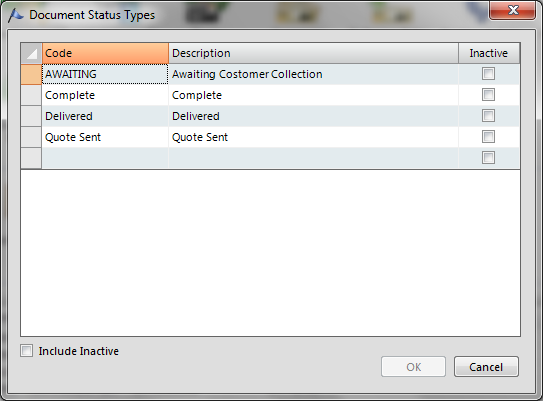
Task: Tick Inactive checkbox in the empty new row
Action: pos(488,158)
